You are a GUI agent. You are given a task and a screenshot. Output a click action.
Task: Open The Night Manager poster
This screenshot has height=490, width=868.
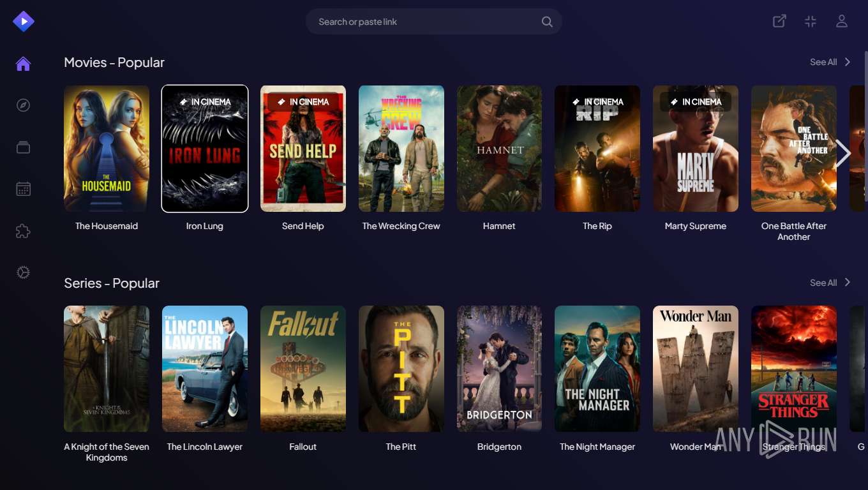[597, 369]
